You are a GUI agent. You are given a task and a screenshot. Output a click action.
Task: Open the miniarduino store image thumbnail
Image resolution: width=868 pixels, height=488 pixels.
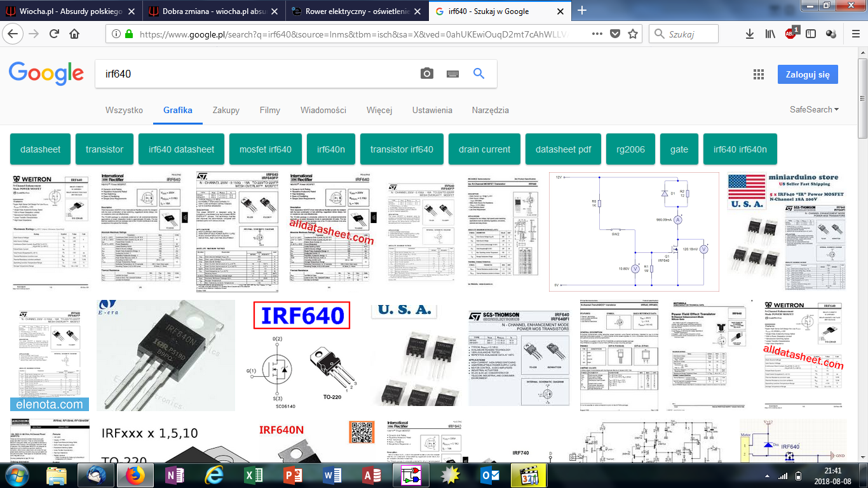point(786,231)
